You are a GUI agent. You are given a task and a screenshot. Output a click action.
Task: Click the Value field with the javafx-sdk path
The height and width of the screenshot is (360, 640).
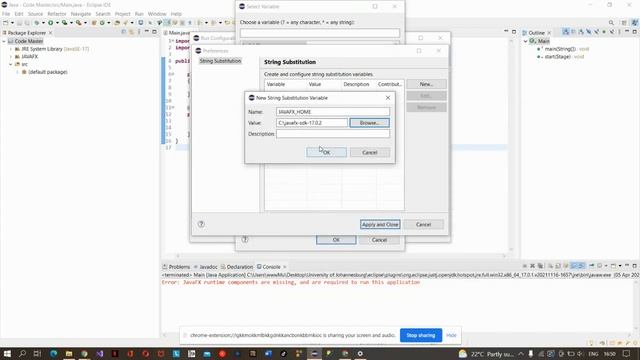312,123
